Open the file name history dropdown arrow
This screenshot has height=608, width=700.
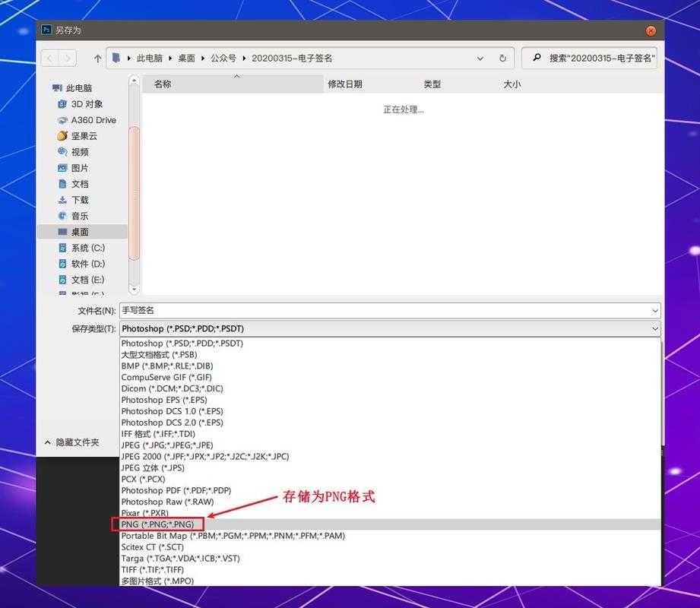[x=653, y=310]
